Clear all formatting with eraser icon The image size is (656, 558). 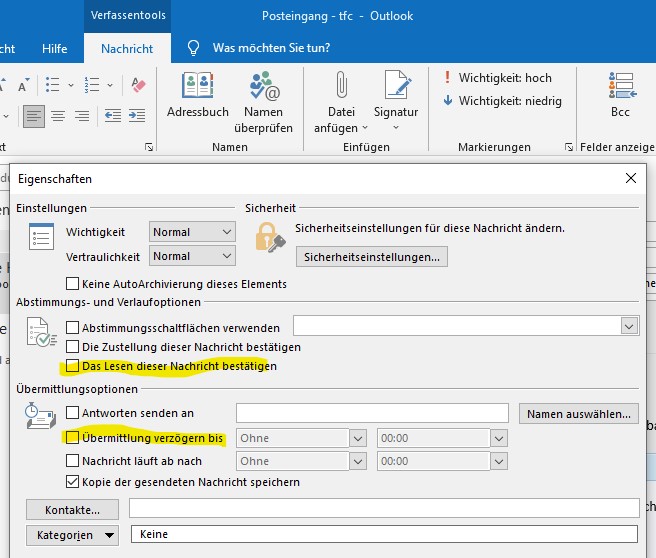138,84
